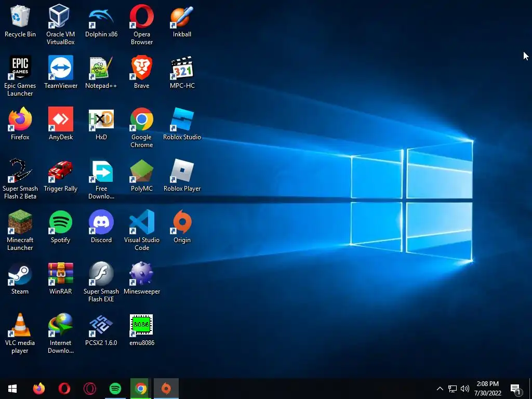Click the filled red Opera taskbar icon
This screenshot has height=399, width=532.
click(64, 389)
